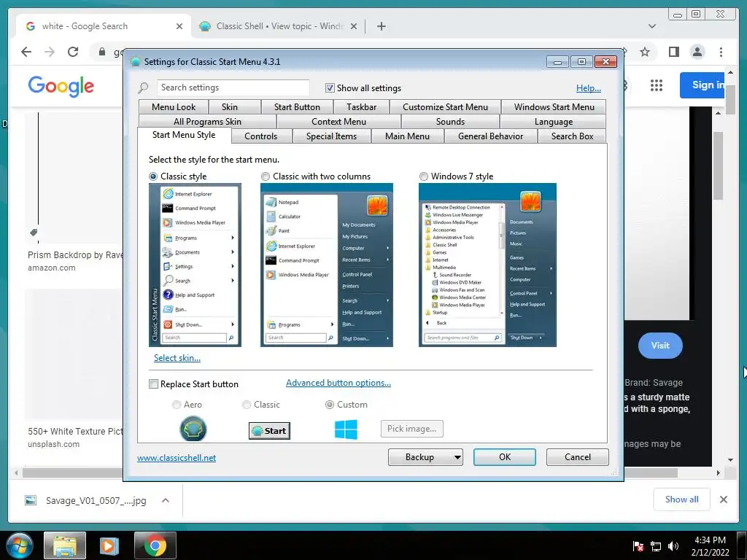Open the Customize Start Menu tab
The width and height of the screenshot is (747, 560).
[446, 107]
